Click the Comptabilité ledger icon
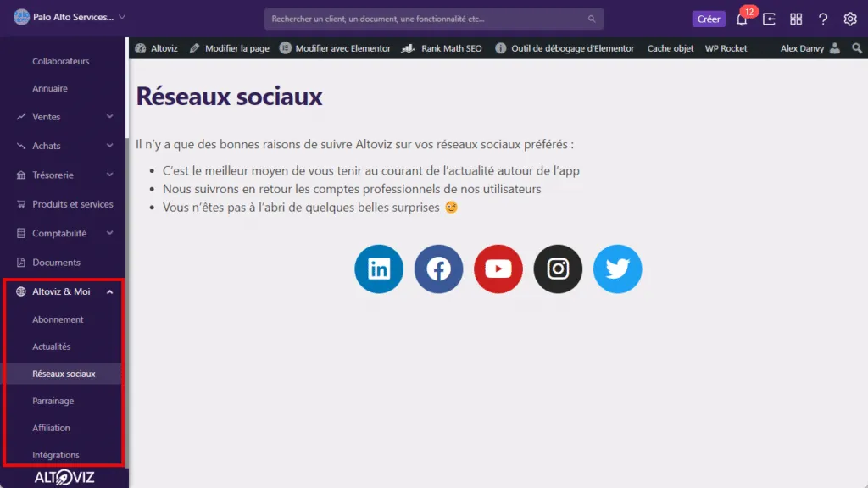868x488 pixels. tap(21, 233)
